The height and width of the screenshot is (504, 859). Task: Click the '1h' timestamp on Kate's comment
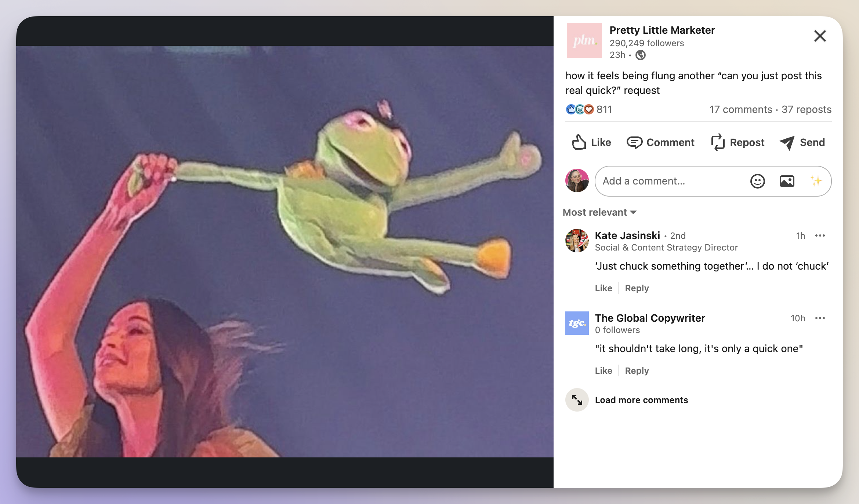click(800, 236)
